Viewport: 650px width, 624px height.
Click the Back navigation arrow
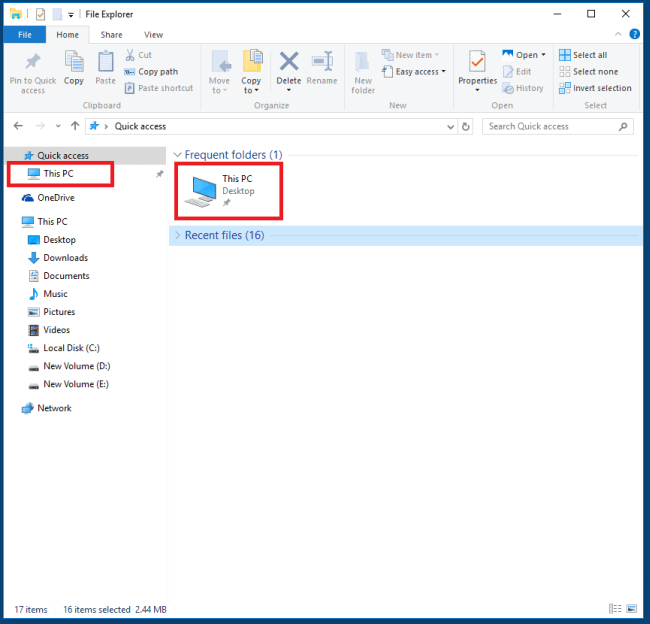(x=18, y=126)
